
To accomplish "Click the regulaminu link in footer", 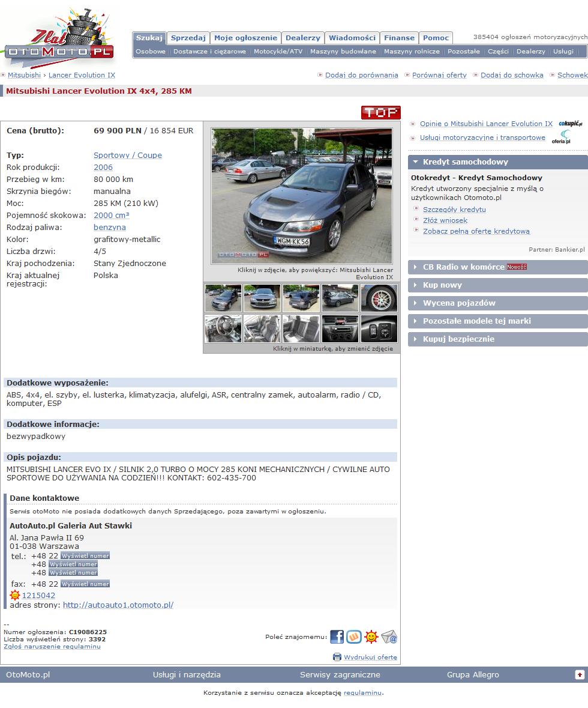I will click(x=363, y=692).
